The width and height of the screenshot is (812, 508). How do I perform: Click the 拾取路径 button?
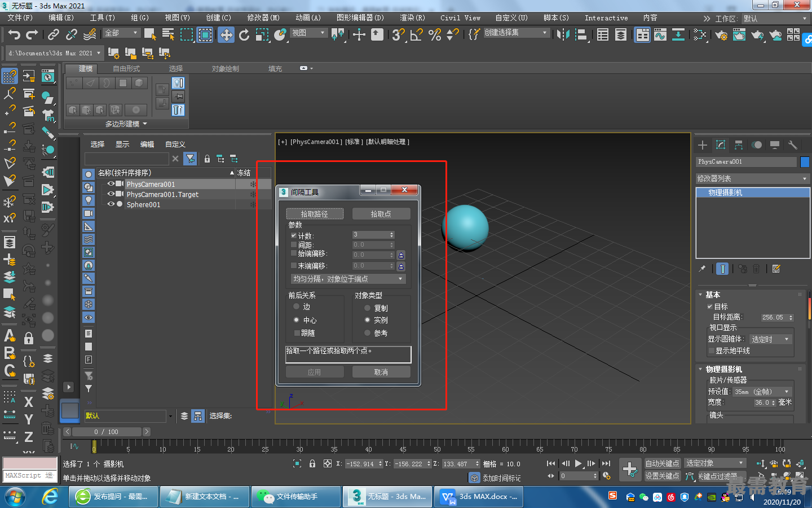pos(315,214)
